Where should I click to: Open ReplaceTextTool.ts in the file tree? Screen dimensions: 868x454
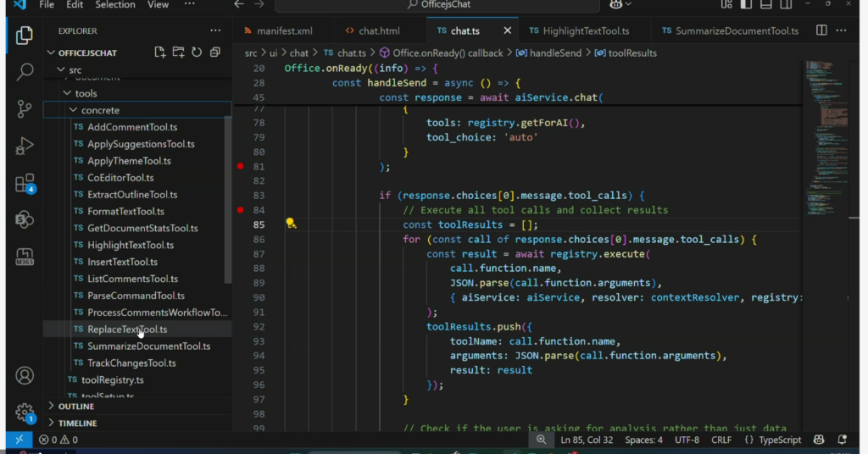[x=127, y=329]
